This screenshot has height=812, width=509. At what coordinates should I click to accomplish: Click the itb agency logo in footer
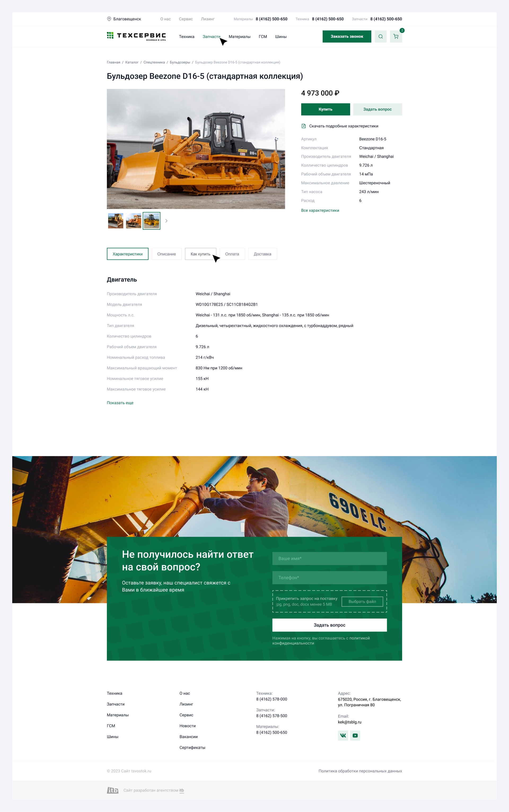click(x=113, y=790)
